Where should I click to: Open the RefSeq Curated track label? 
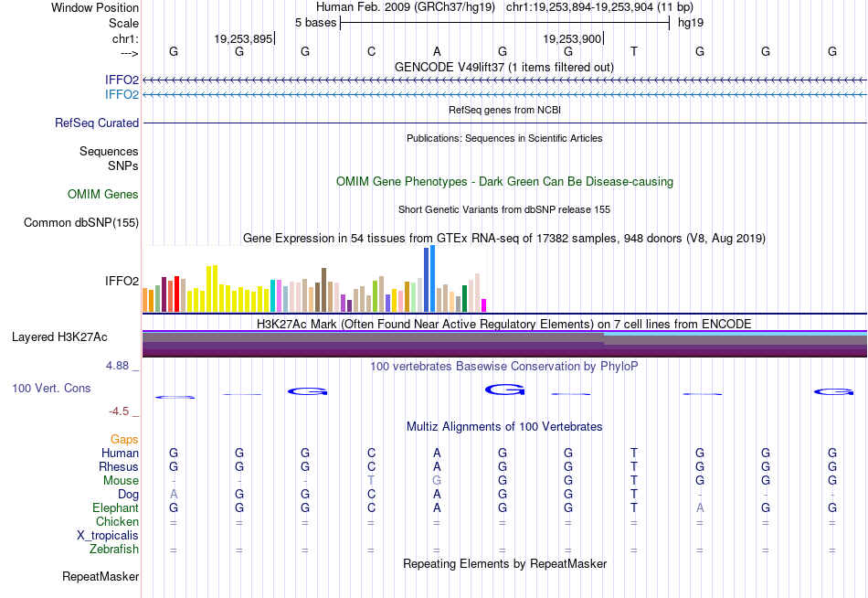[97, 123]
